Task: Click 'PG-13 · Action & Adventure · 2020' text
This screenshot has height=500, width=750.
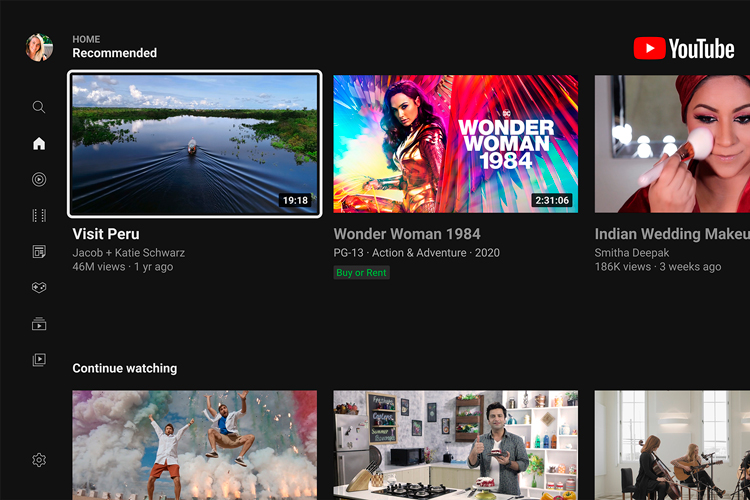Action: click(x=416, y=253)
